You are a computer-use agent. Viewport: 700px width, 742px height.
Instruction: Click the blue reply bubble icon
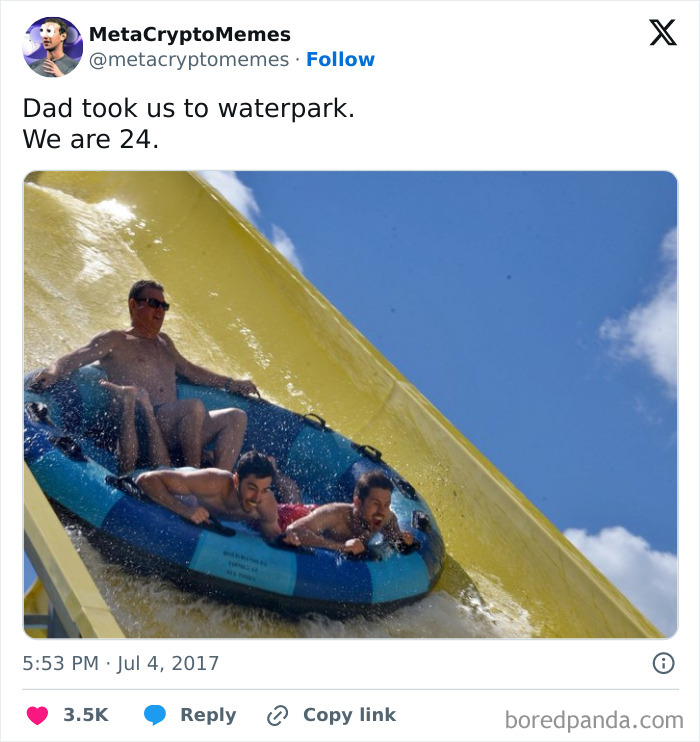tap(155, 715)
